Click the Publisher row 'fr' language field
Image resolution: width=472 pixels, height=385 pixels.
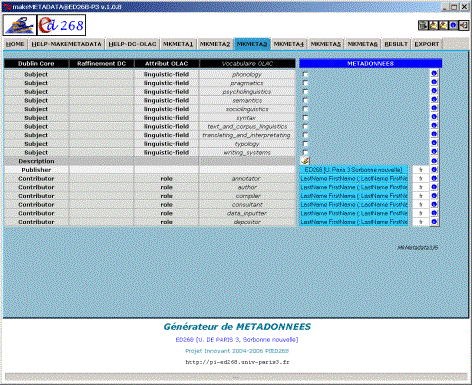click(x=421, y=170)
